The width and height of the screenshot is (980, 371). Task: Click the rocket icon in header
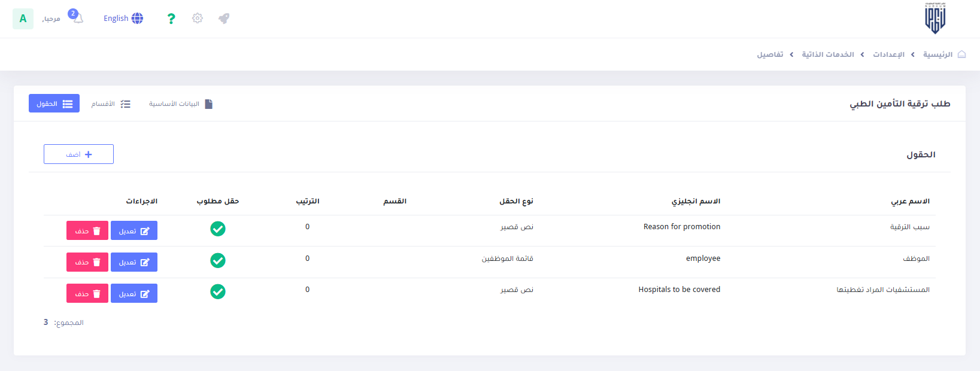point(224,19)
